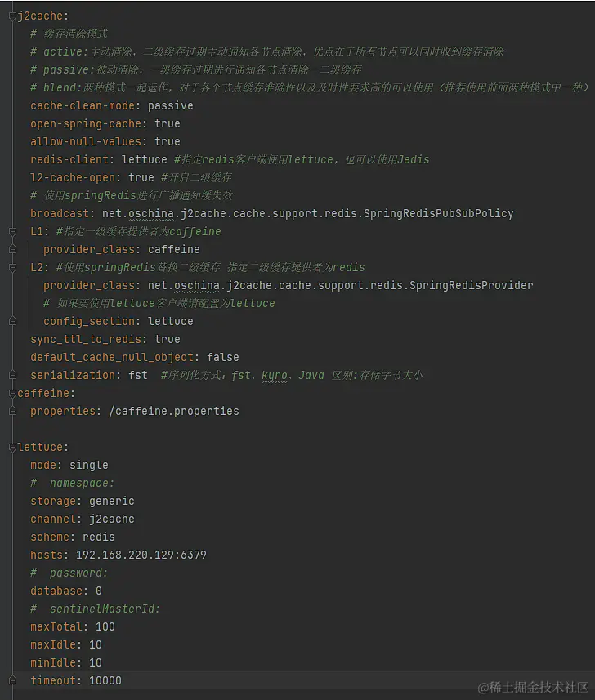Screen dimensions: 595x700
Task: Click fold-end marker beside config_section: lettuce
Action: (12, 322)
